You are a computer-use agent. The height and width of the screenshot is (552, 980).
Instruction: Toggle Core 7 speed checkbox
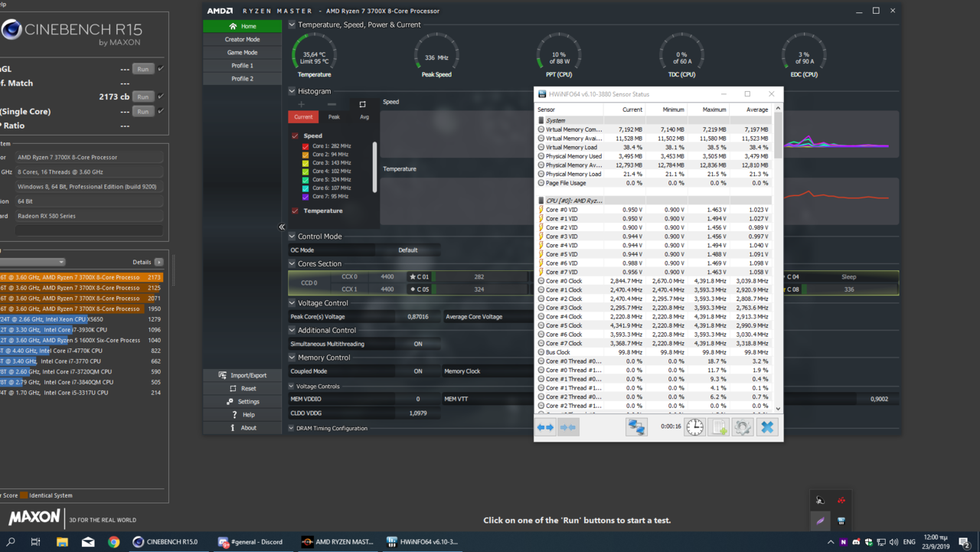(x=305, y=196)
